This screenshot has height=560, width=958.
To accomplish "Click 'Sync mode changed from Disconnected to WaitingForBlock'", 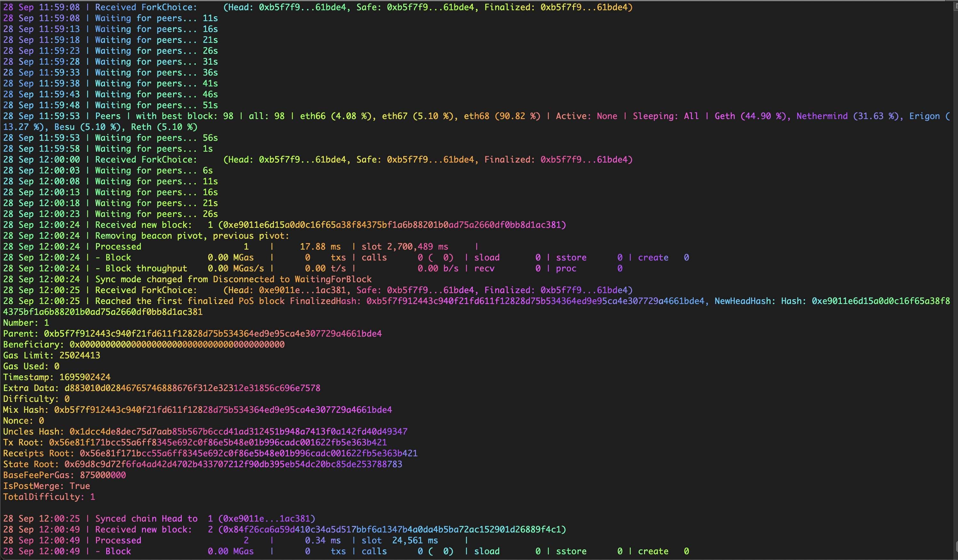I will click(x=233, y=279).
